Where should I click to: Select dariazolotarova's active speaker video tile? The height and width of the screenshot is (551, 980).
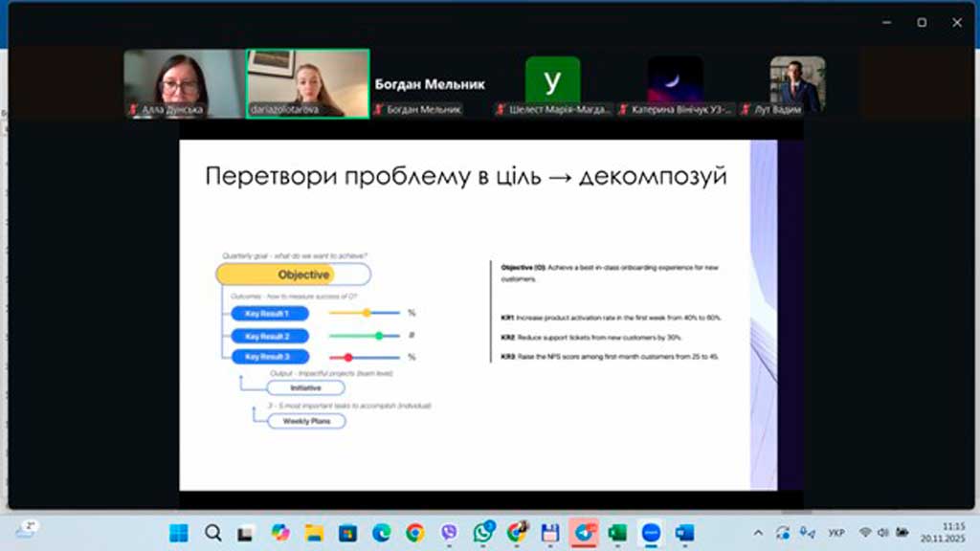(x=307, y=83)
